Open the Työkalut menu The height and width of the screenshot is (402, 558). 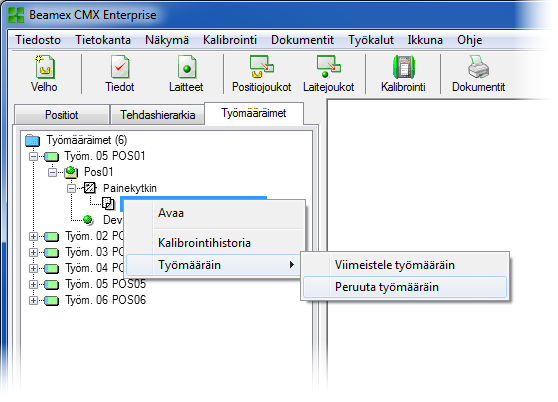(371, 40)
